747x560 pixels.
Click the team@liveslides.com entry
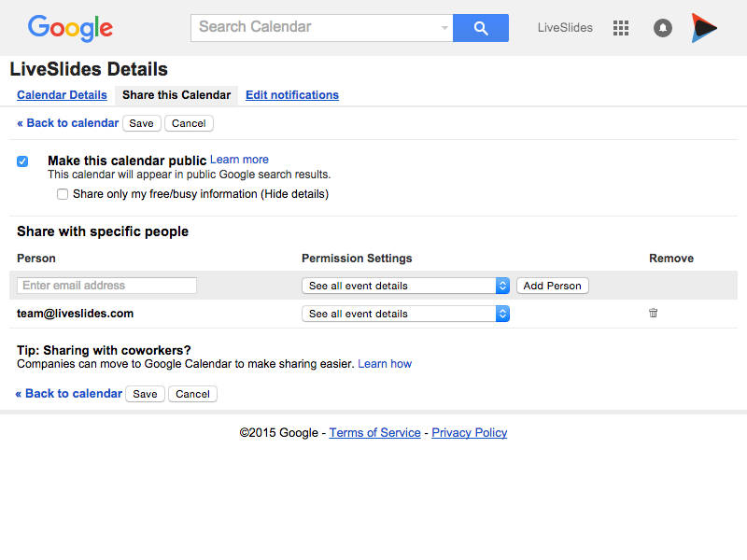(76, 314)
